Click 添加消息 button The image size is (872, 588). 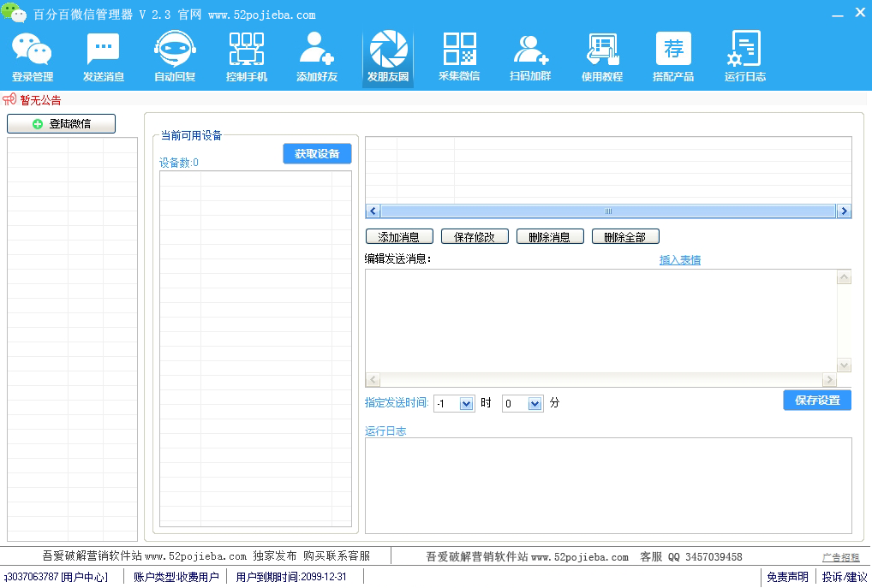point(399,237)
